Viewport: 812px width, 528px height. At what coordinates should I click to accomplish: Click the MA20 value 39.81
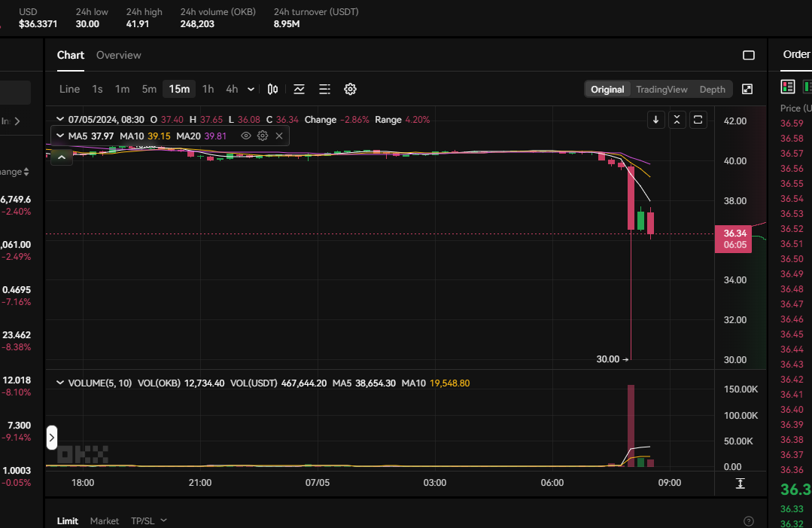[215, 136]
